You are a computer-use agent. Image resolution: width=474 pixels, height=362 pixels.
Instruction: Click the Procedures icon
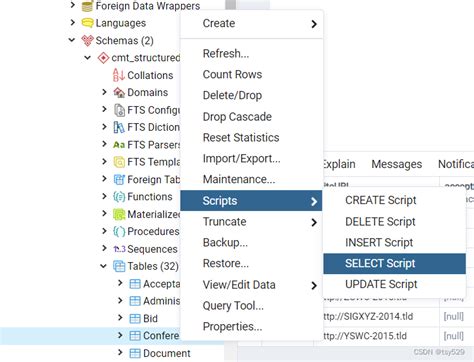pyautogui.click(x=119, y=231)
